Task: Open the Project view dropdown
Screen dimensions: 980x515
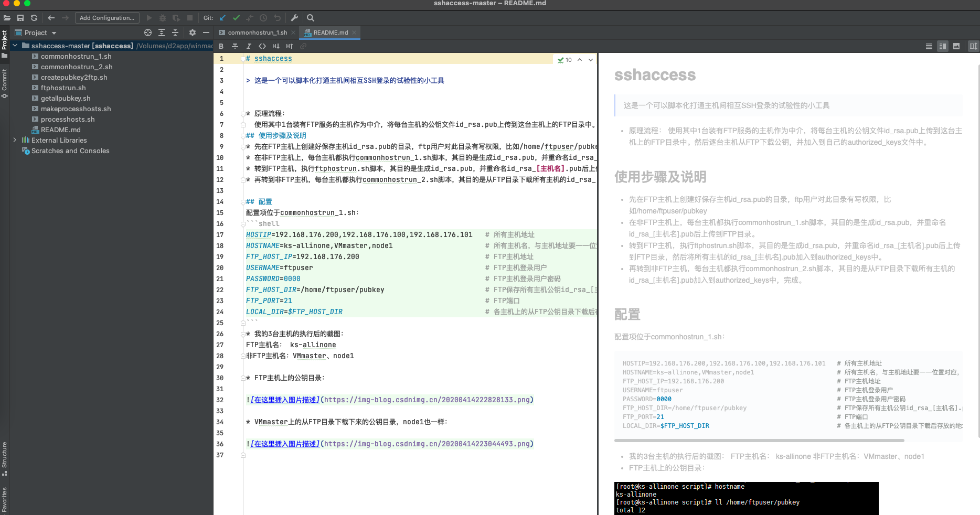Action: [36, 33]
